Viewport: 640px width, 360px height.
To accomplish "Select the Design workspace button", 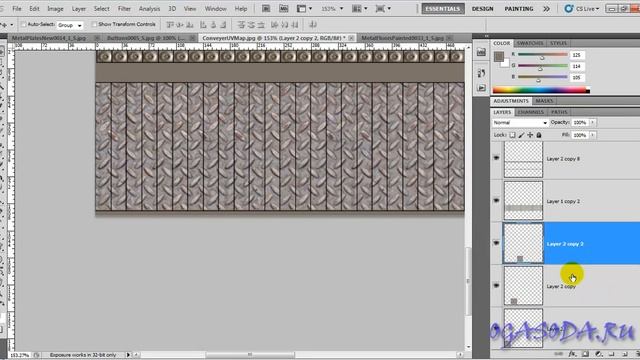I will click(x=482, y=9).
